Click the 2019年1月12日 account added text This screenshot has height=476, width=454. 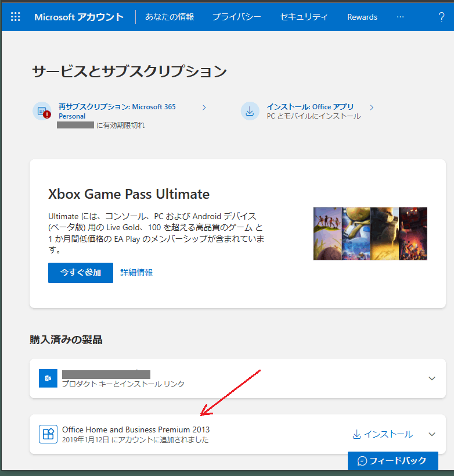click(x=135, y=439)
